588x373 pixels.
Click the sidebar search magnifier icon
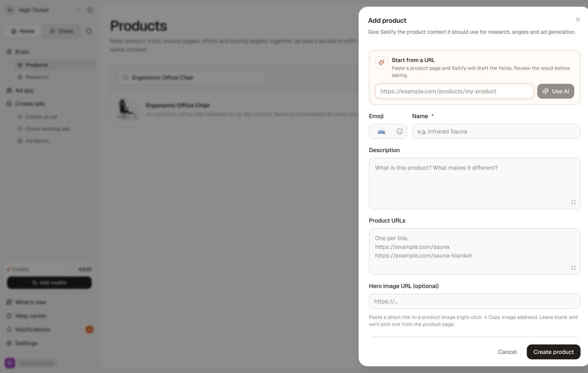pos(89,31)
